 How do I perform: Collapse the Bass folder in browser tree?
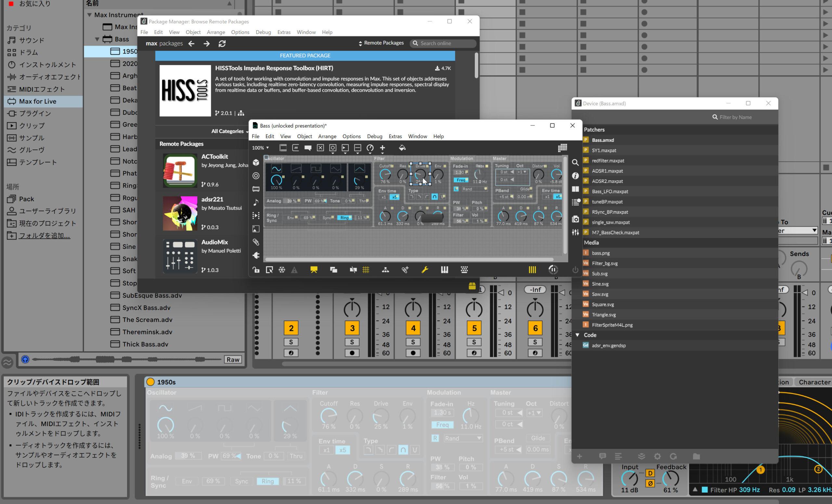(x=97, y=39)
